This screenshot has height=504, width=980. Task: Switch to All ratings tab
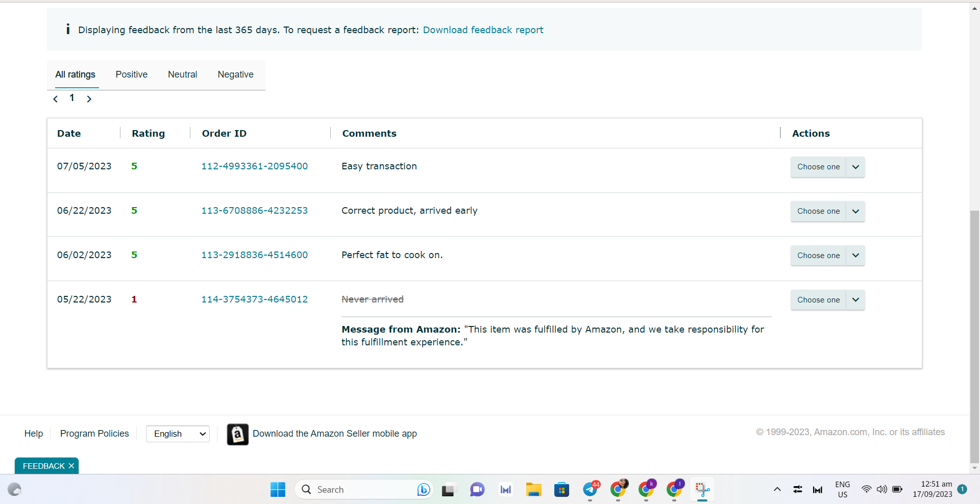point(76,74)
